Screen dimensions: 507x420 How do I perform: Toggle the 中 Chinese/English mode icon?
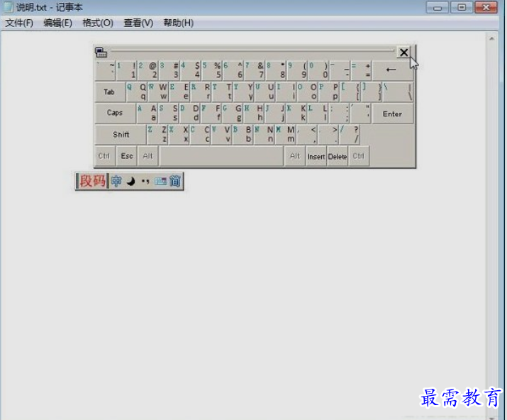pyautogui.click(x=116, y=181)
